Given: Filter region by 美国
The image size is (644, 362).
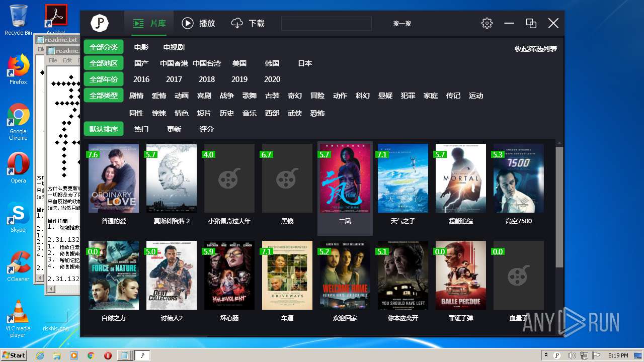Looking at the screenshot, I should 239,63.
